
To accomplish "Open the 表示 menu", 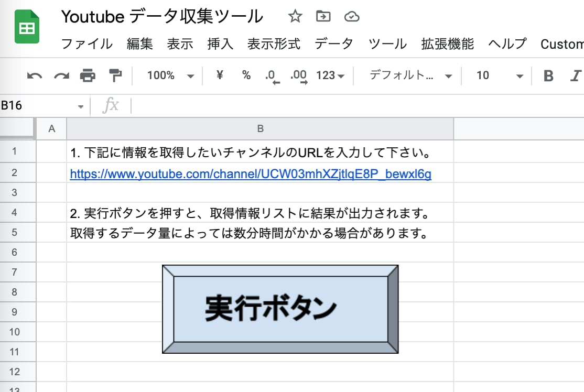I will [180, 44].
